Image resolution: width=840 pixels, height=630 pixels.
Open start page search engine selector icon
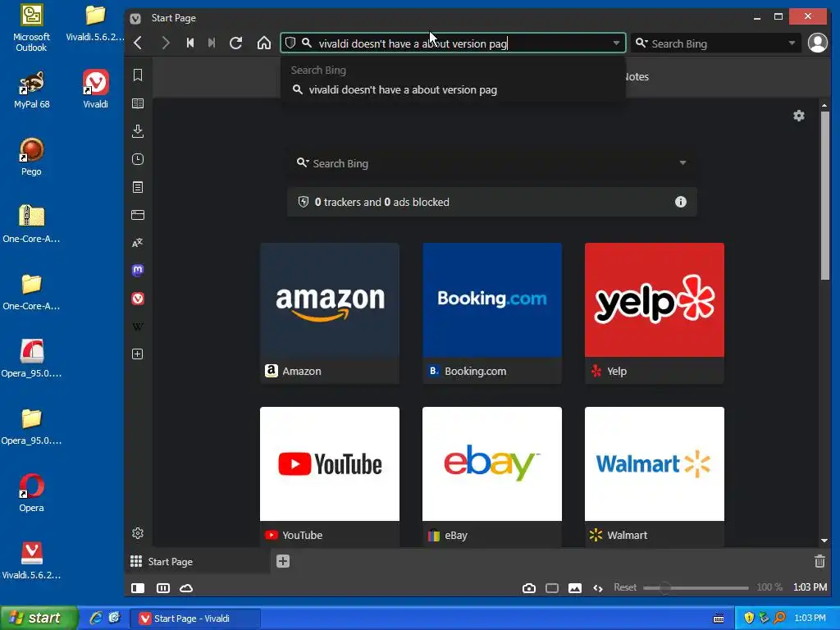[x=303, y=163]
